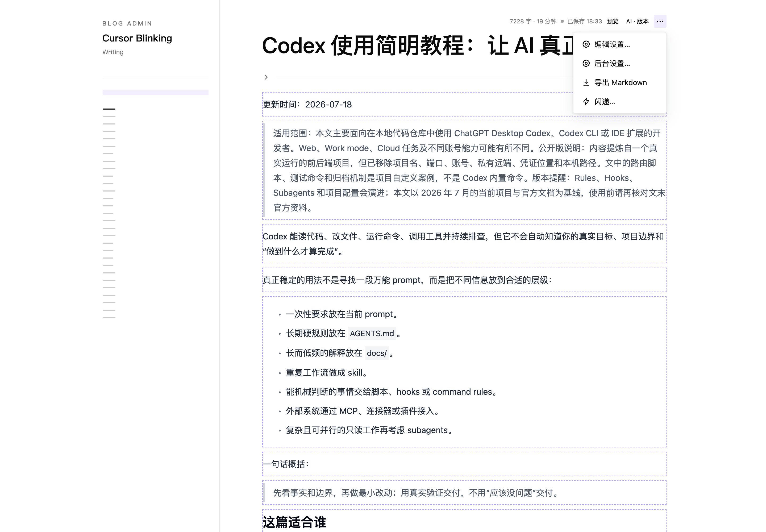Image resolution: width=766 pixels, height=532 pixels.
Task: Click list item 复杂且可并行的只读工作
Action: tap(370, 430)
